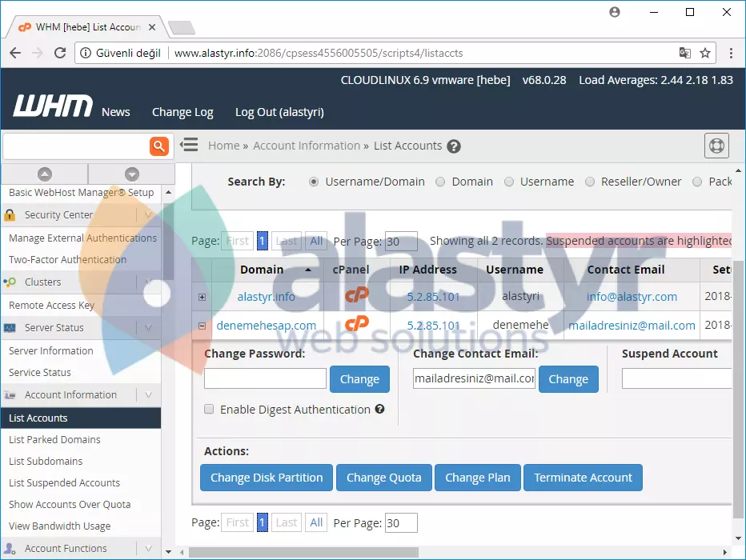Click sidebar scroll-up arrow button
The image size is (746, 560).
tap(45, 174)
